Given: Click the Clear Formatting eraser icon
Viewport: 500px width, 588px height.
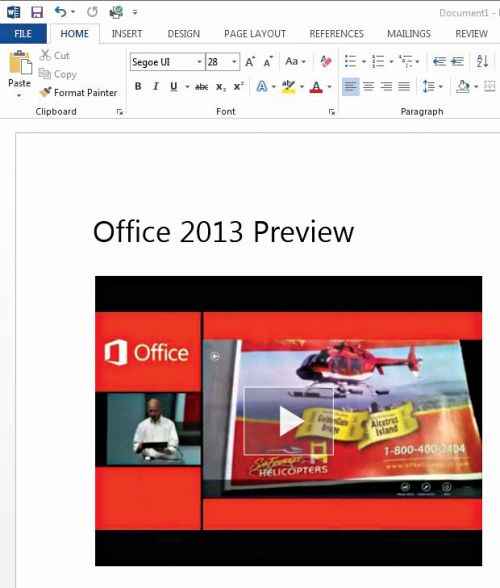Looking at the screenshot, I should [326, 62].
